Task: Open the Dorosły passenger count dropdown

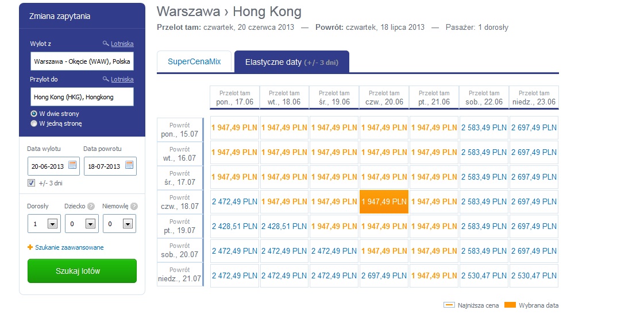Action: point(44,224)
